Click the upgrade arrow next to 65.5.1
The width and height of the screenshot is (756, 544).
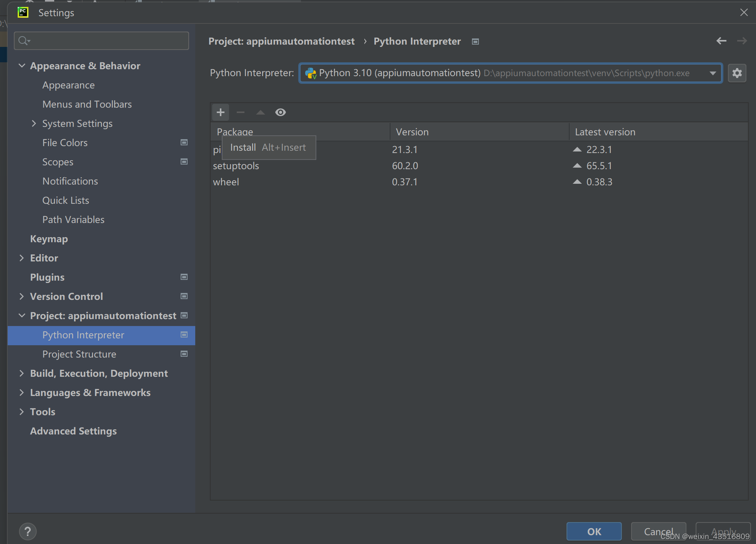(577, 166)
